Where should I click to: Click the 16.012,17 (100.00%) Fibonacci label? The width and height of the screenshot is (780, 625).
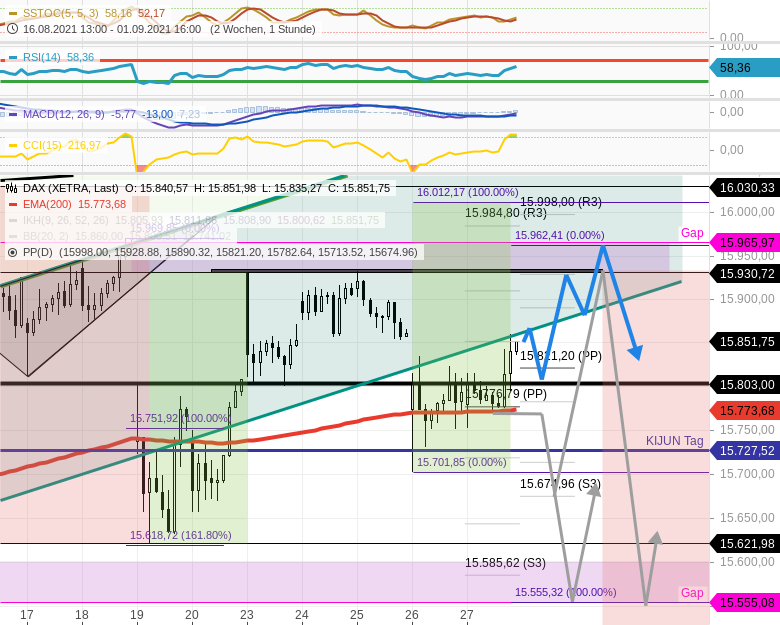click(x=468, y=193)
